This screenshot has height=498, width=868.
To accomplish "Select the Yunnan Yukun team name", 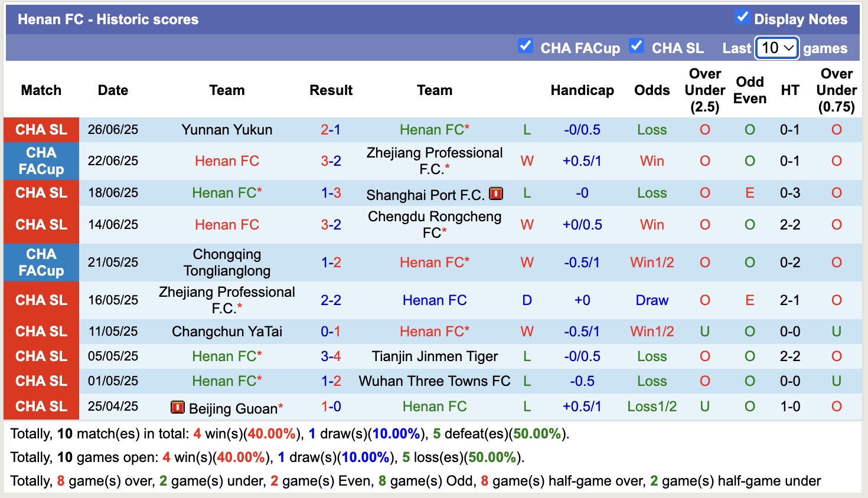I will pyautogui.click(x=227, y=129).
